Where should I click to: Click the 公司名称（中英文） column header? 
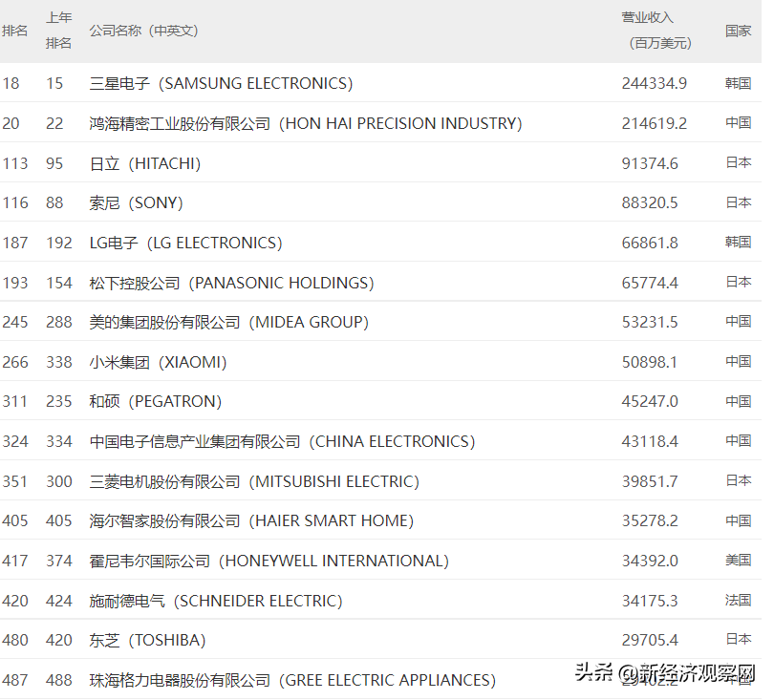coord(143,32)
